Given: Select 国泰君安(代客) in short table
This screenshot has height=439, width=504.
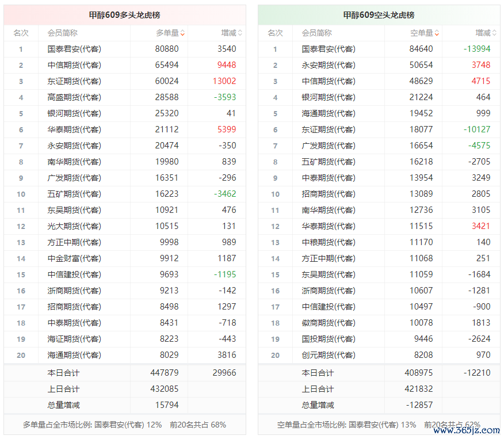Looking at the screenshot, I should click(329, 49).
